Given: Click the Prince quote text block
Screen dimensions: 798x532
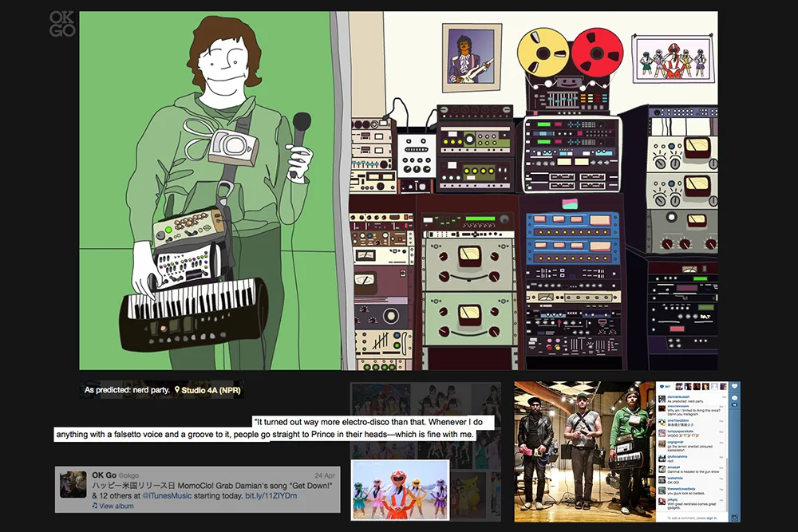Looking at the screenshot, I should [275, 428].
